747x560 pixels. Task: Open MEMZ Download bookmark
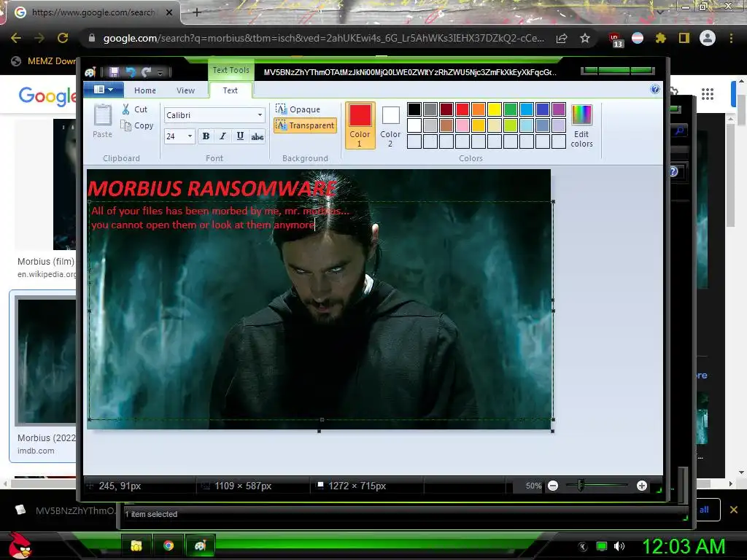click(43, 61)
